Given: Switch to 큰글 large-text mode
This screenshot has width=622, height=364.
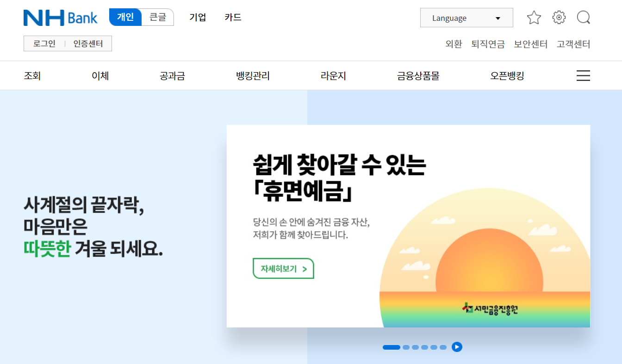Looking at the screenshot, I should coord(157,17).
